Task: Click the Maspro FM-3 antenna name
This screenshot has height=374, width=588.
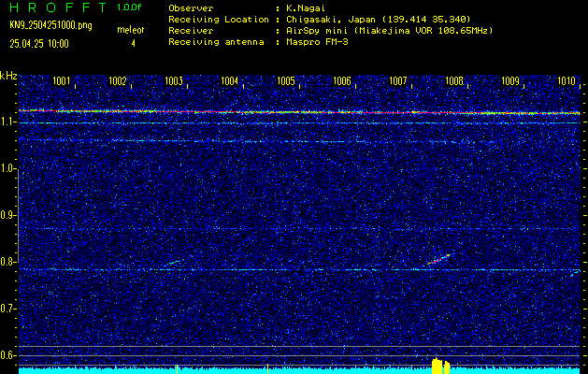Action: pos(317,42)
